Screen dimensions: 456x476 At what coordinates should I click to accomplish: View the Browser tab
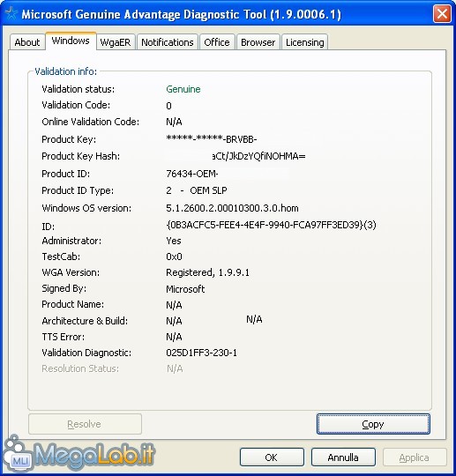click(258, 42)
